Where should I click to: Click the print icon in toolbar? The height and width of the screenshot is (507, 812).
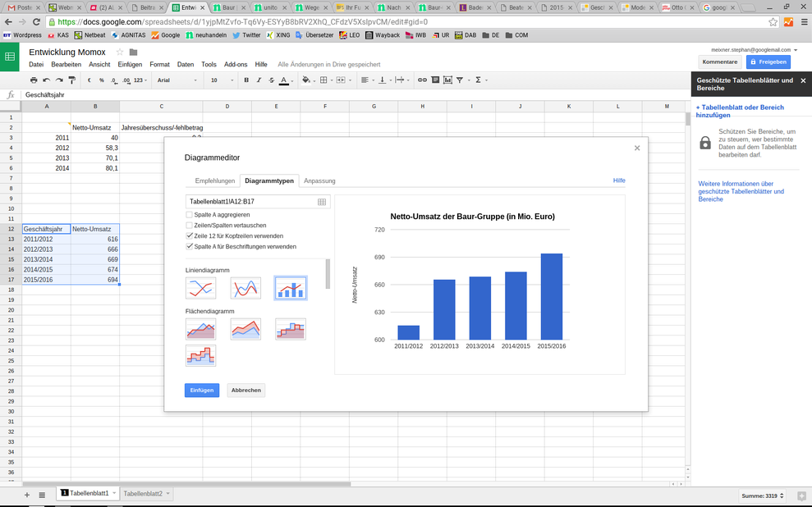34,80
